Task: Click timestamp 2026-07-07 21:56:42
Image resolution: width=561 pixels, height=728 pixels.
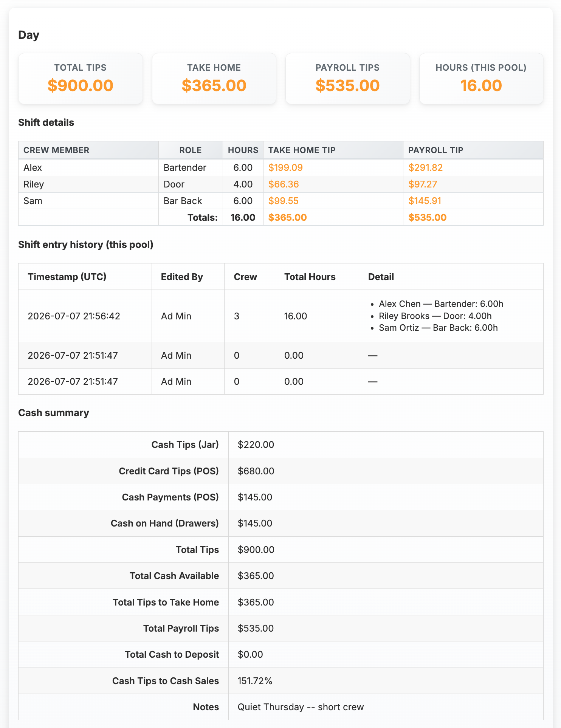Action: click(x=74, y=316)
